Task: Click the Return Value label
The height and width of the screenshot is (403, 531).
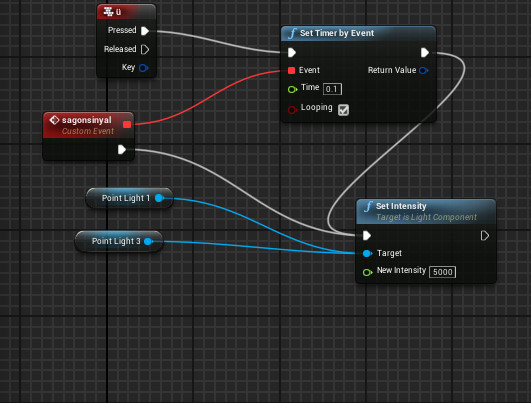Action: [x=392, y=70]
